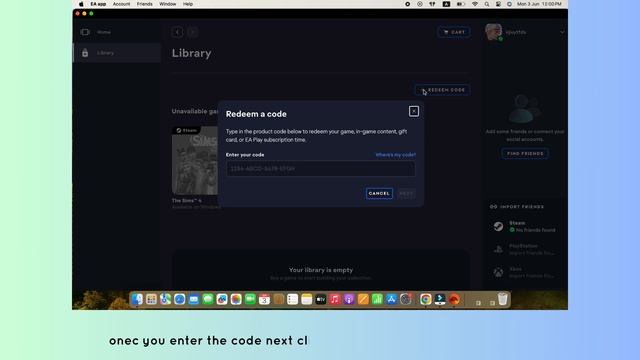The image size is (640, 360).
Task: Open the user profile avatar
Action: (x=493, y=32)
